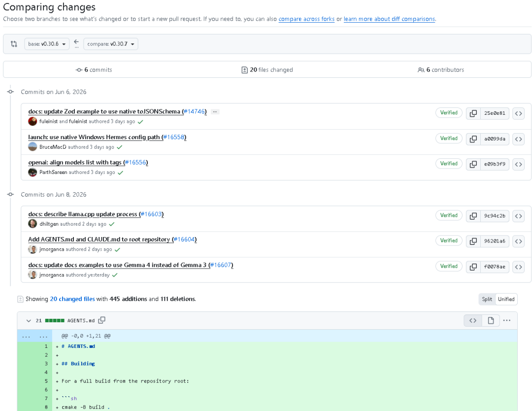Click author name ParthSareen
This screenshot has width=532, height=411.
(x=53, y=172)
